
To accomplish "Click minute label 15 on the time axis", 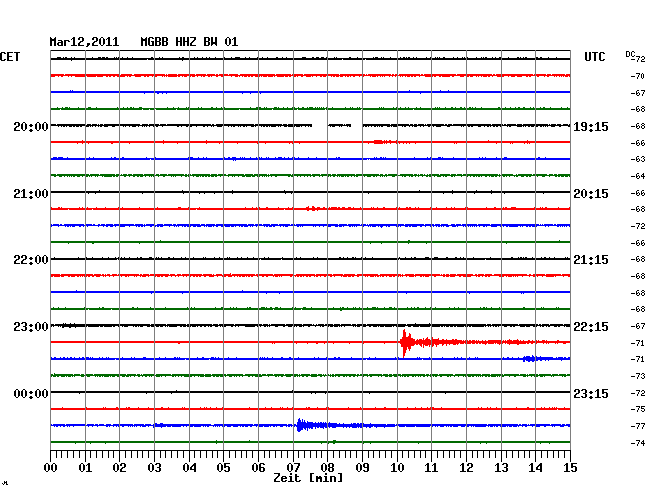I will click(x=570, y=467).
